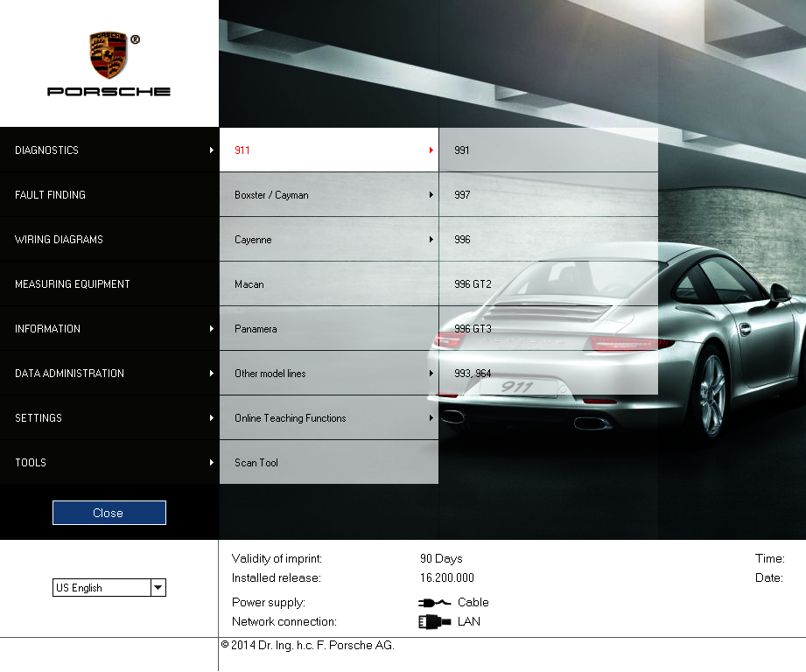Click the 90 Days validity value
Viewport: 806px width, 672px height.
click(441, 558)
